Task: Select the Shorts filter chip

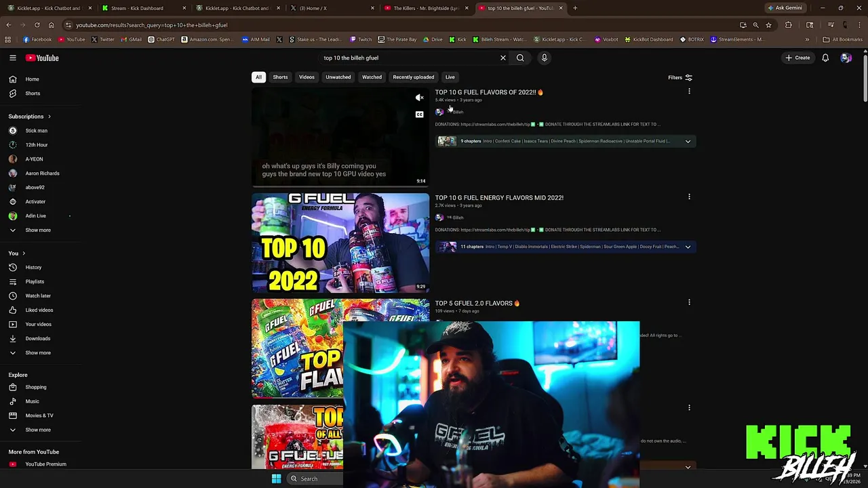Action: (x=280, y=77)
